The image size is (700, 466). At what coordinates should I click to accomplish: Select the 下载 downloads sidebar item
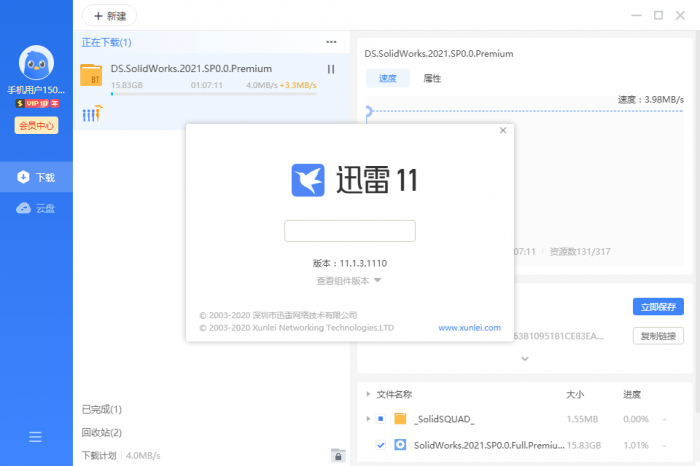[36, 178]
